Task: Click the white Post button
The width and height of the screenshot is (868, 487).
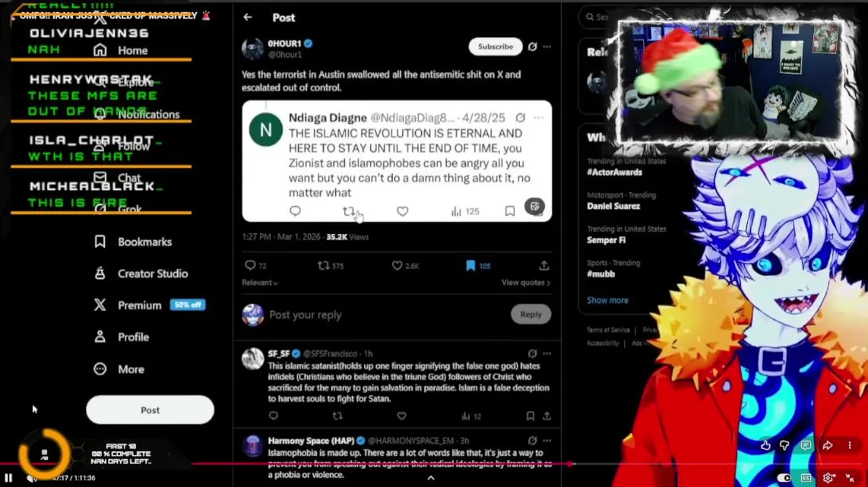Action: (150, 410)
